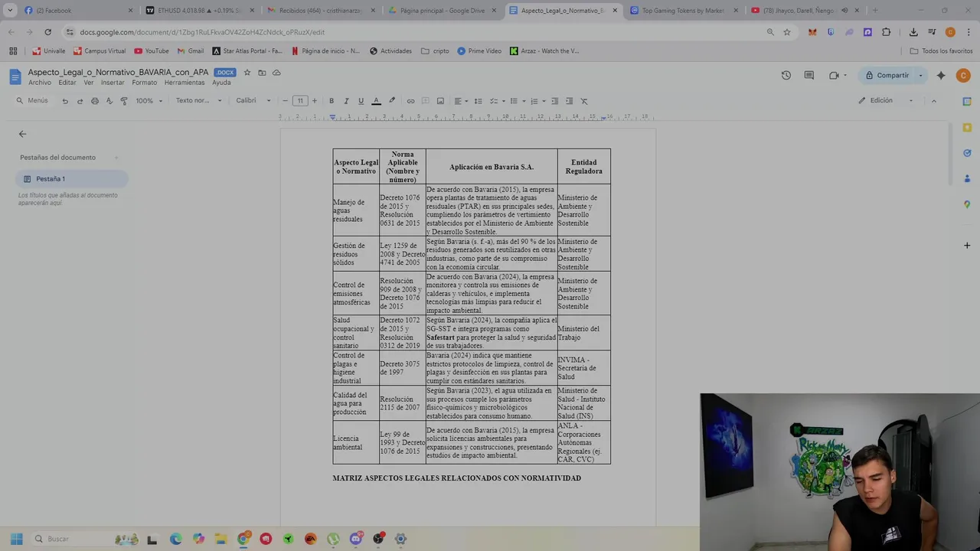Image resolution: width=980 pixels, height=551 pixels.
Task: Open the text alignment dropdown
Action: point(460,101)
